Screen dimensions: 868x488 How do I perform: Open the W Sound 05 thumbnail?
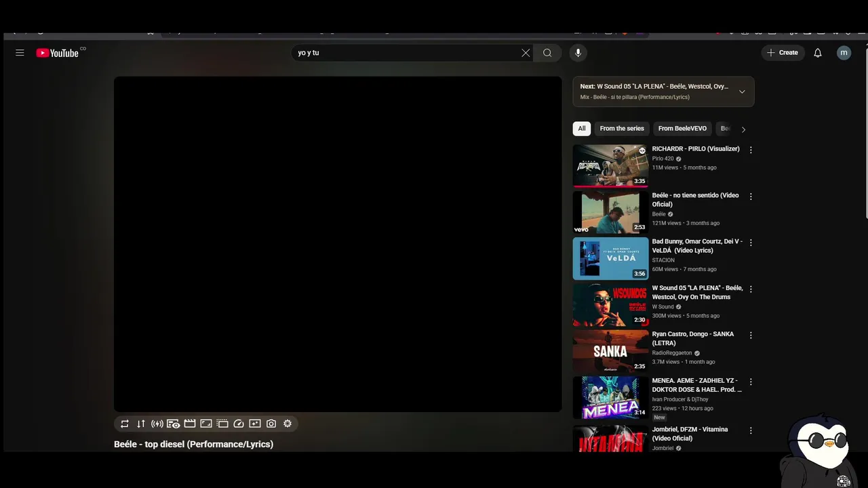(x=610, y=305)
